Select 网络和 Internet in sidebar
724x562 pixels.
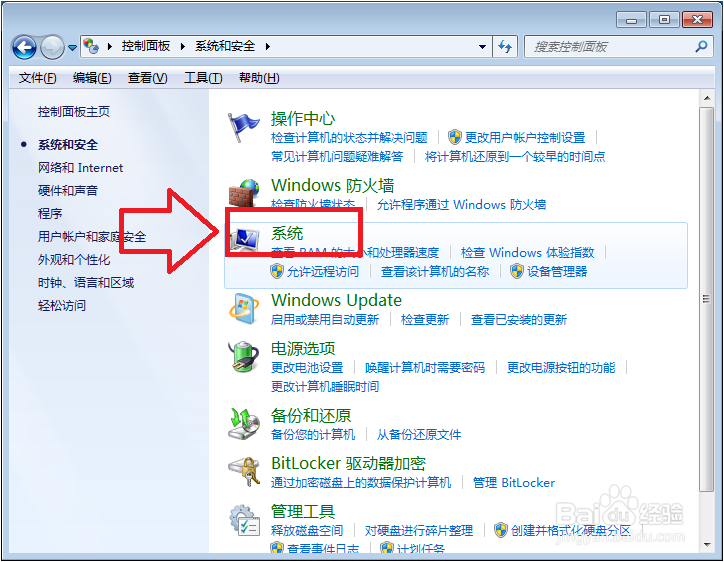(x=80, y=168)
